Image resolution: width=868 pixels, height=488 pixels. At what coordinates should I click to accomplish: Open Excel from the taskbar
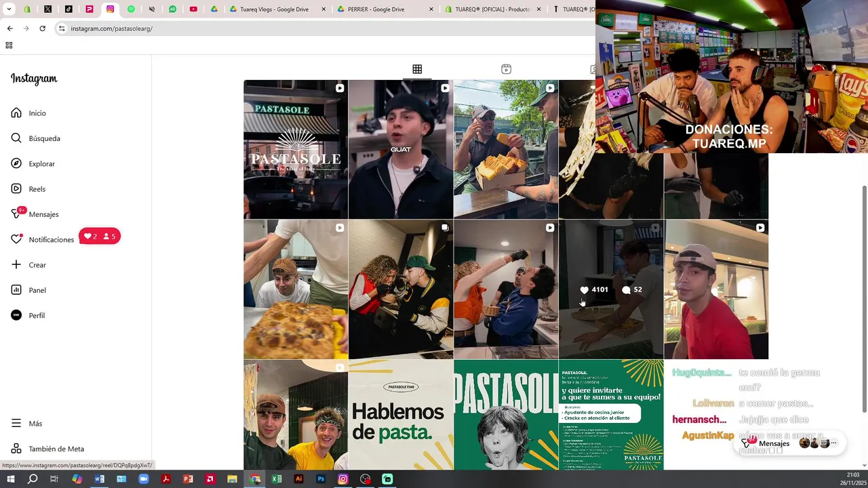coord(277,479)
